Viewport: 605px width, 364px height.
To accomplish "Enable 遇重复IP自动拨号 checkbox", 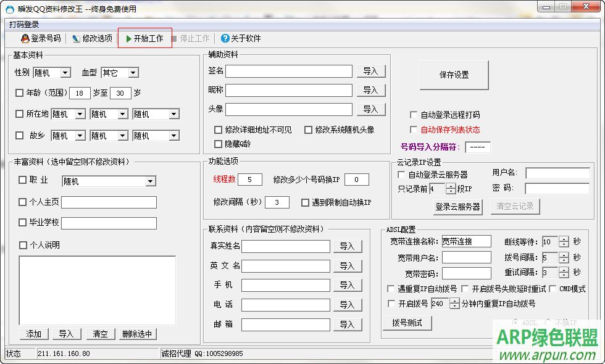I will click(x=391, y=289).
